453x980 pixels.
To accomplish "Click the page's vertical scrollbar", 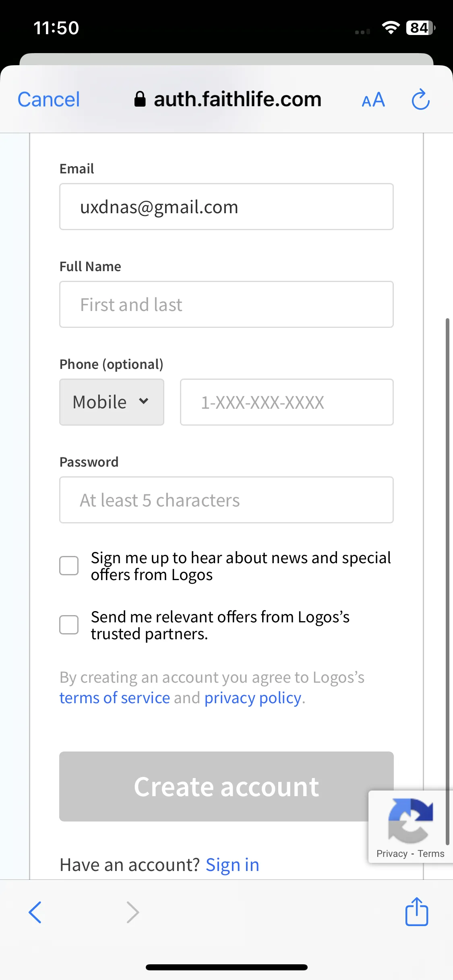I will (x=447, y=581).
